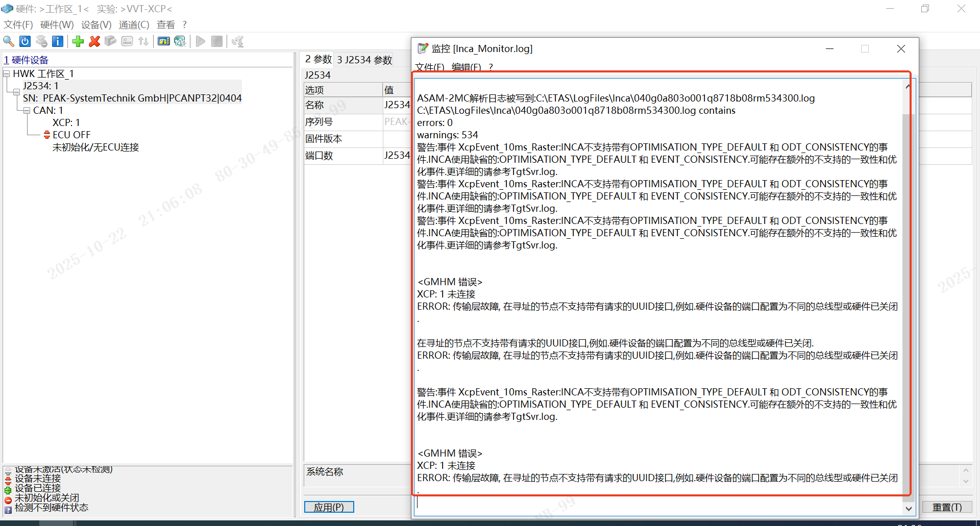The height and width of the screenshot is (526, 980).
Task: Click the INCA application icon in title bar
Action: (x=7, y=9)
